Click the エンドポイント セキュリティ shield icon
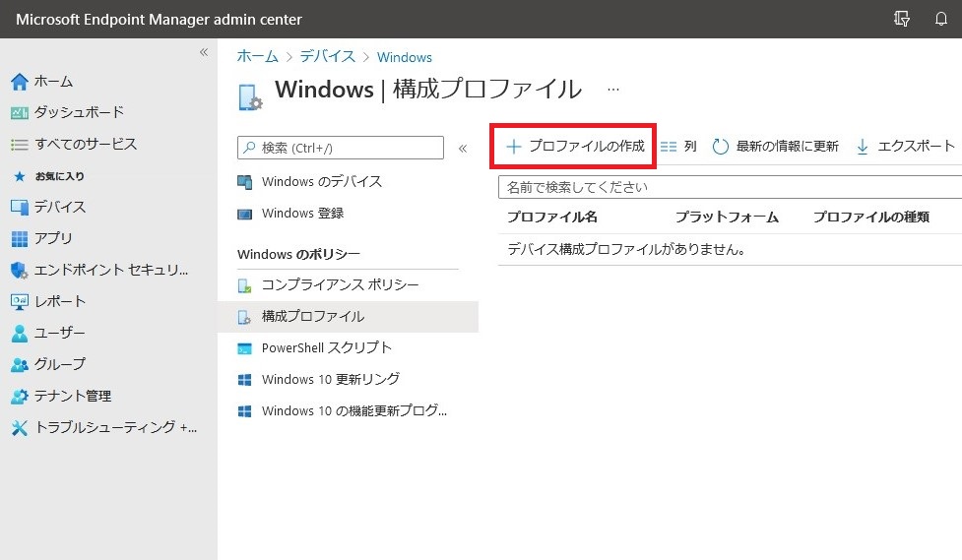Image resolution: width=962 pixels, height=560 pixels. click(x=20, y=270)
